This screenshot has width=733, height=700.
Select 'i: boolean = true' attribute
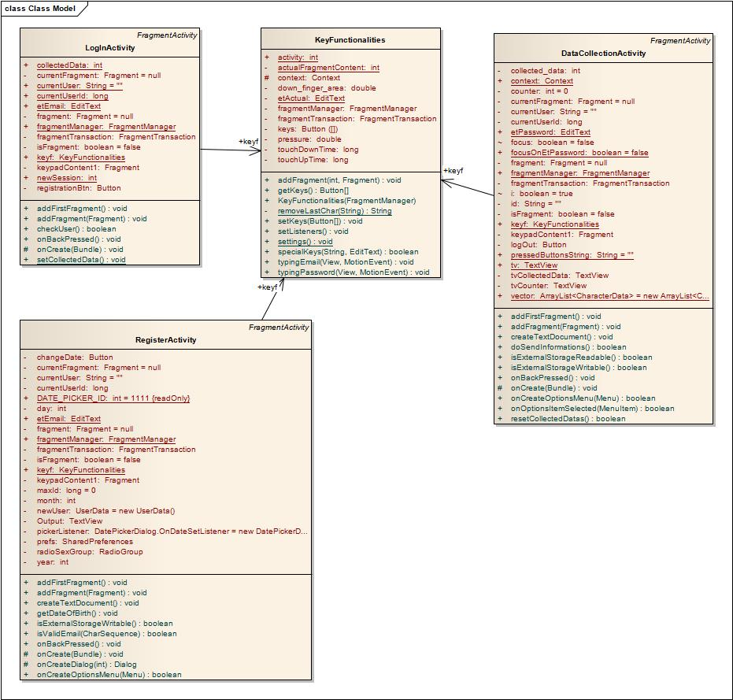point(542,194)
